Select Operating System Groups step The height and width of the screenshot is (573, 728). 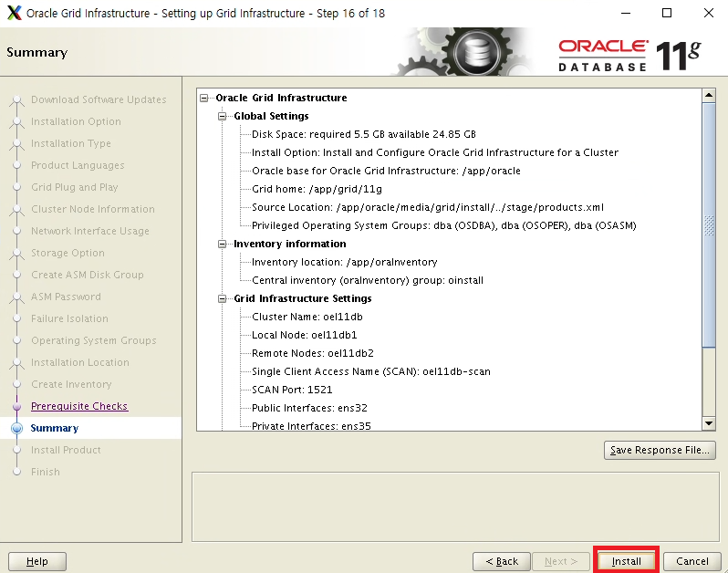coord(93,340)
